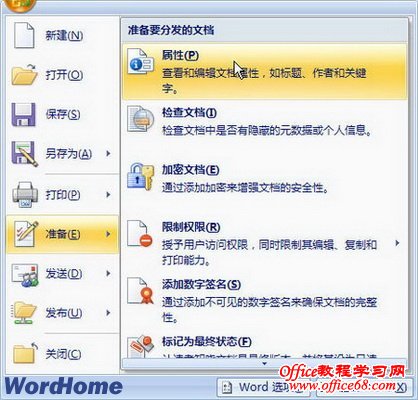Click the Publish network folder icon
The image size is (418, 400).
(x=25, y=313)
